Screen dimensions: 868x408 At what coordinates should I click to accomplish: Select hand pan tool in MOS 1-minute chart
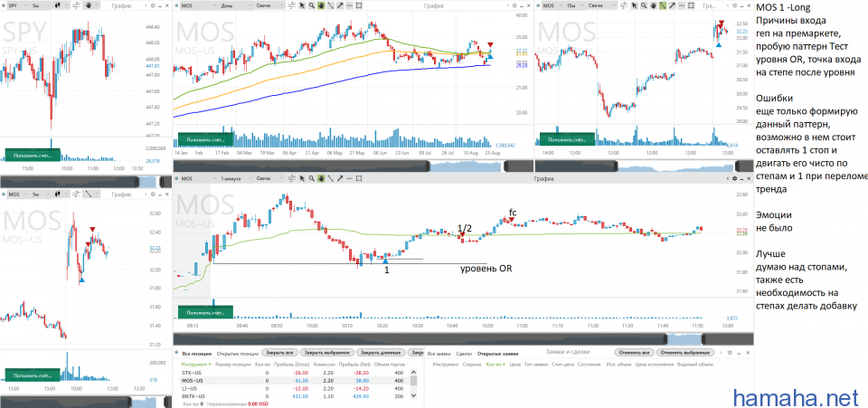[321, 178]
